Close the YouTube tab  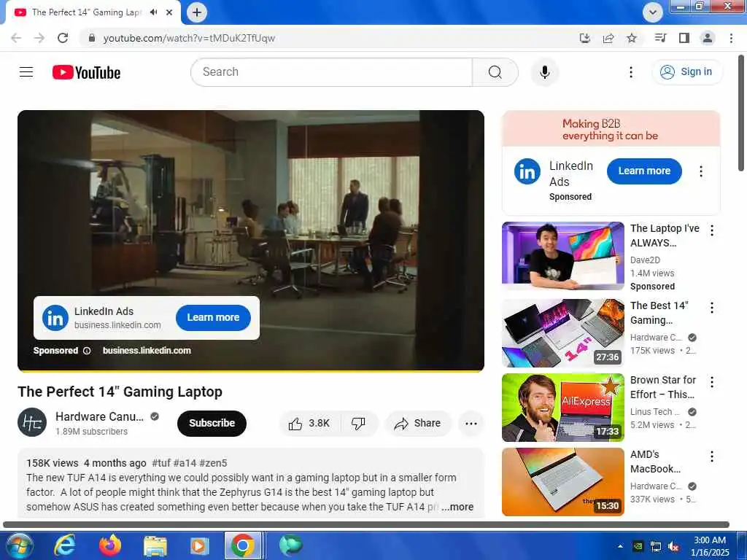169,12
